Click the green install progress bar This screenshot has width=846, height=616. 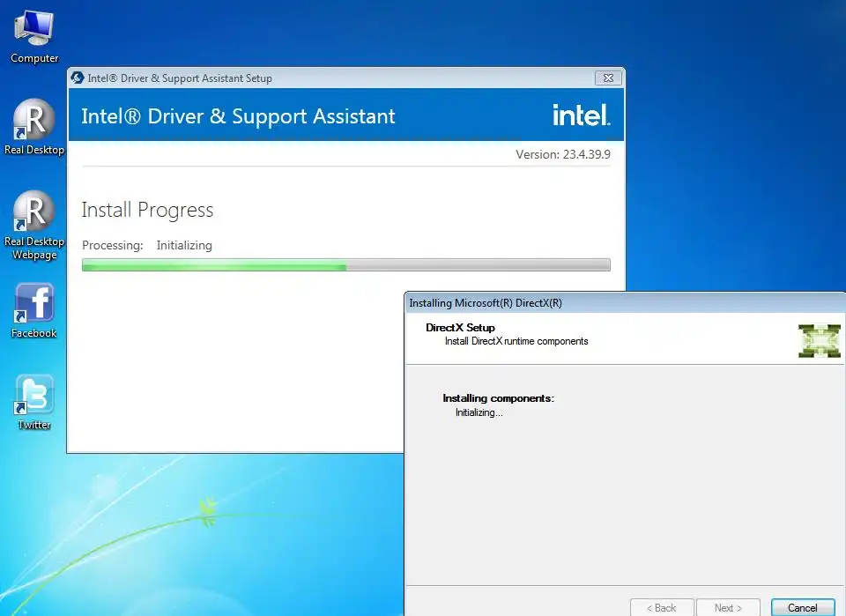[345, 265]
